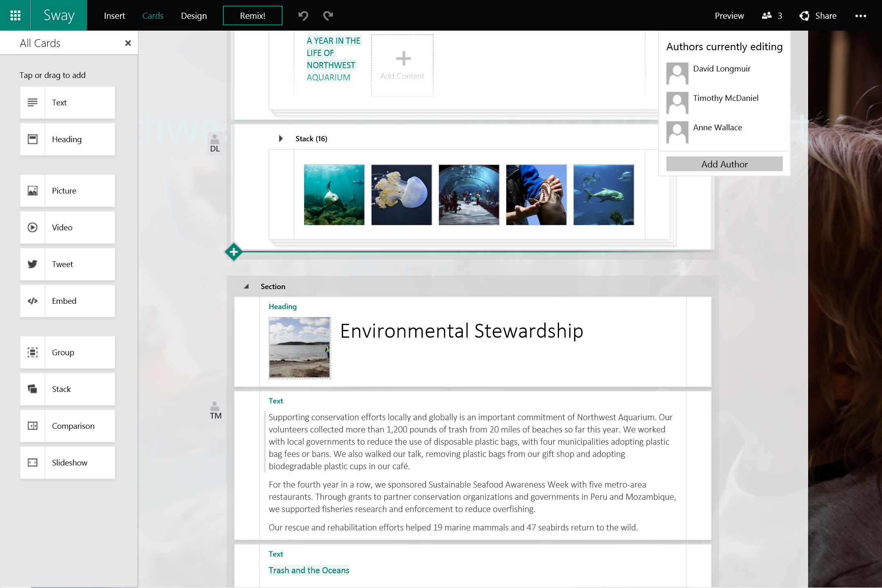Open the Insert menu
The width and height of the screenshot is (882, 588).
pyautogui.click(x=114, y=16)
